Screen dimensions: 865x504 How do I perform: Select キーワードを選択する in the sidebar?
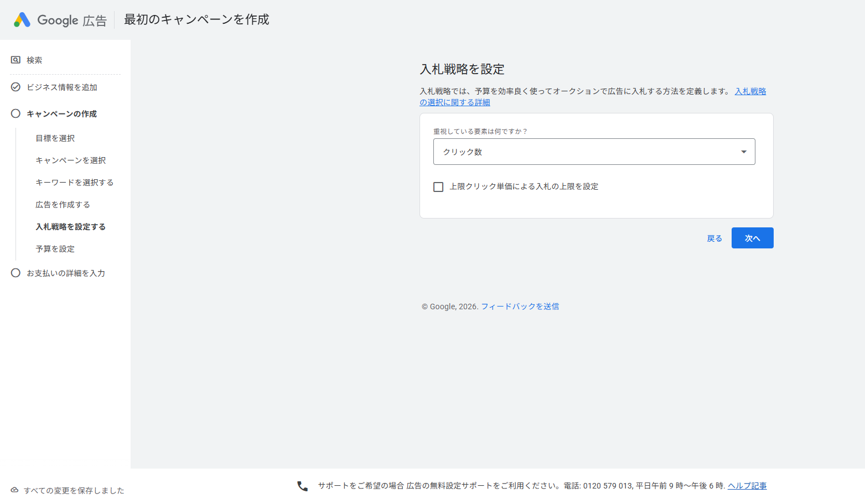click(74, 182)
